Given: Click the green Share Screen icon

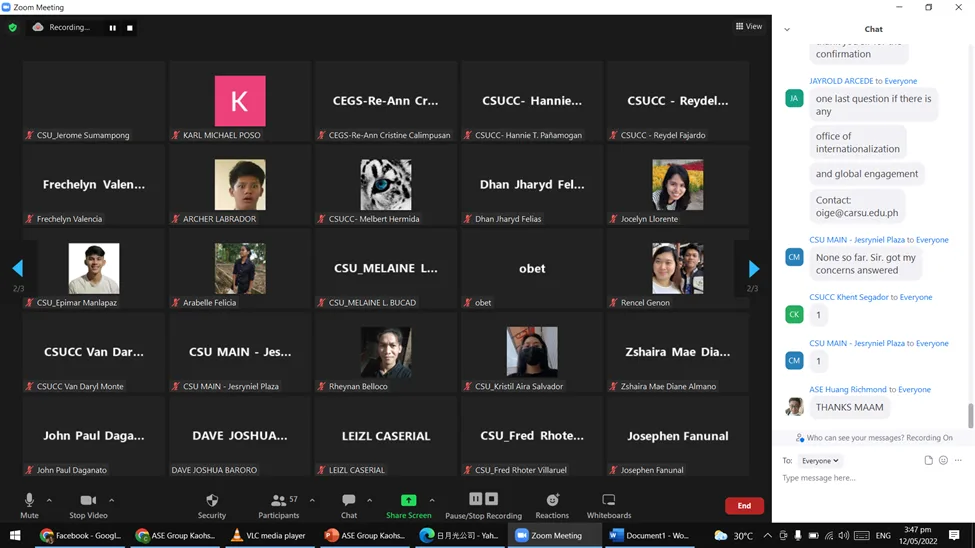Looking at the screenshot, I should 408,500.
